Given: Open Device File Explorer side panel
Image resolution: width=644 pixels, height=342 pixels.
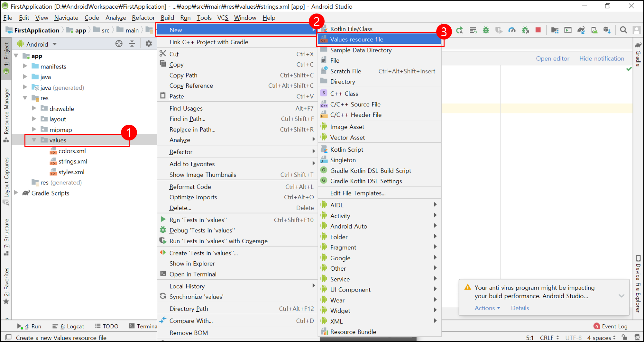Looking at the screenshot, I should (x=638, y=283).
